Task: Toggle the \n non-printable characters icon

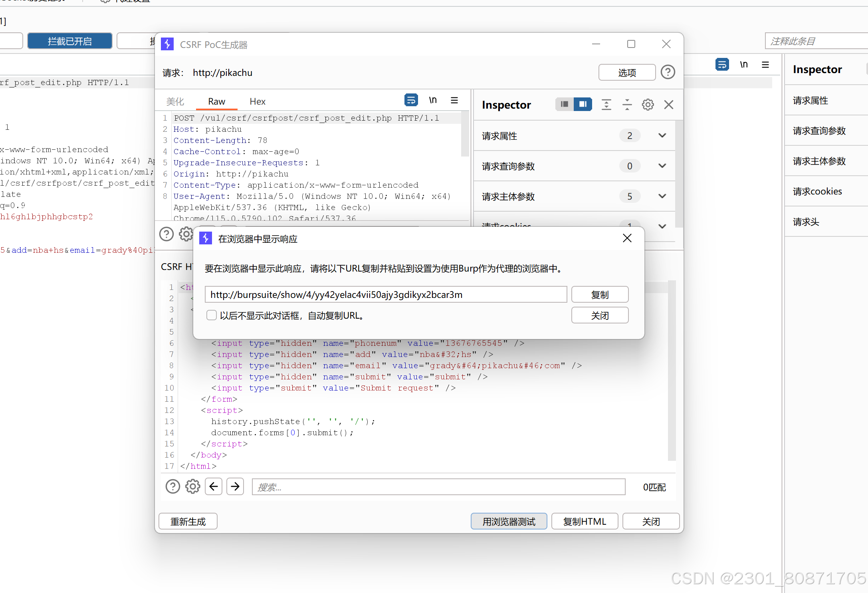Action: (x=433, y=100)
